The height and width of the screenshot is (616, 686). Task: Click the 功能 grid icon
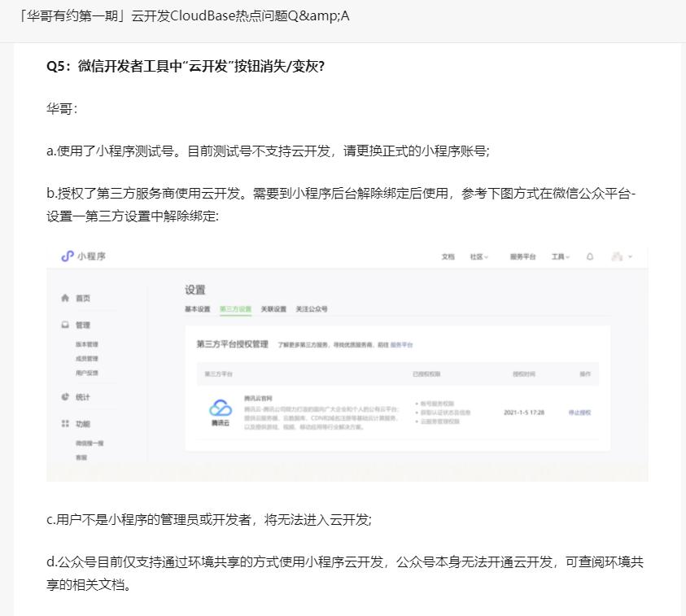[x=65, y=423]
